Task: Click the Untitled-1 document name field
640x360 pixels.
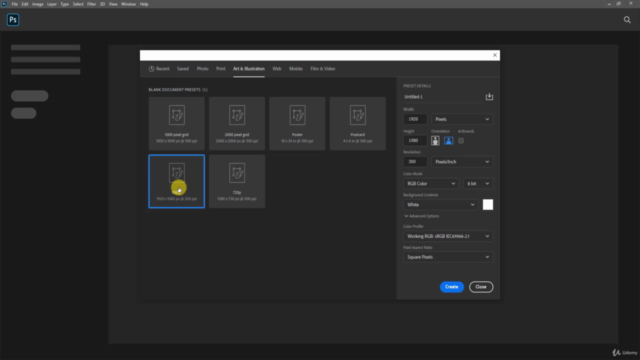Action: 442,97
